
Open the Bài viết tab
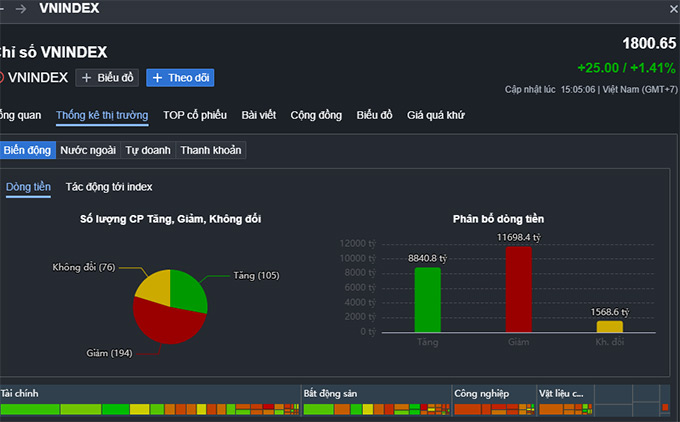coord(259,115)
